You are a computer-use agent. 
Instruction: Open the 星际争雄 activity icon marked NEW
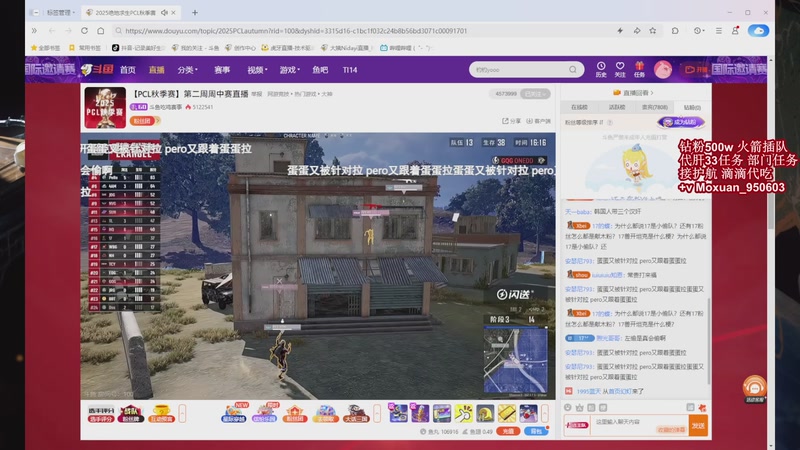[234, 413]
